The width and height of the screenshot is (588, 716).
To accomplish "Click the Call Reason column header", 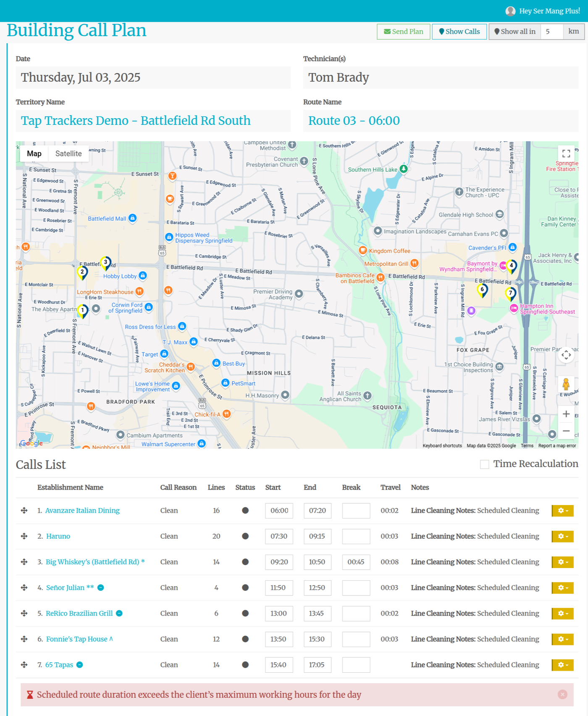I will pos(178,487).
